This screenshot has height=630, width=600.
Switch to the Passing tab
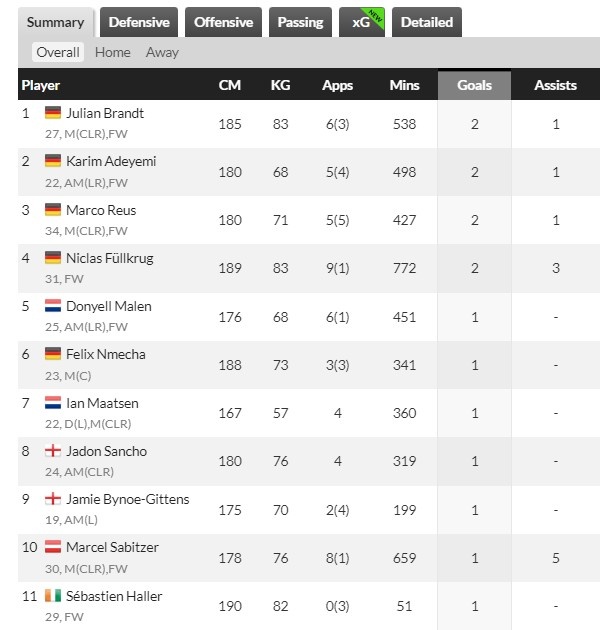[x=300, y=22]
